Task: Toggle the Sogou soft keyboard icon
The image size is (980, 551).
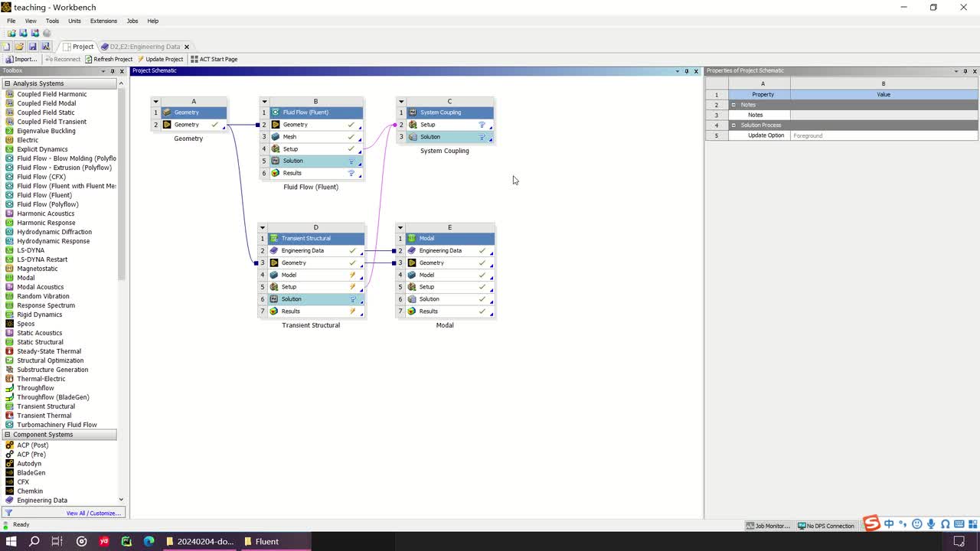Action: pyautogui.click(x=959, y=524)
